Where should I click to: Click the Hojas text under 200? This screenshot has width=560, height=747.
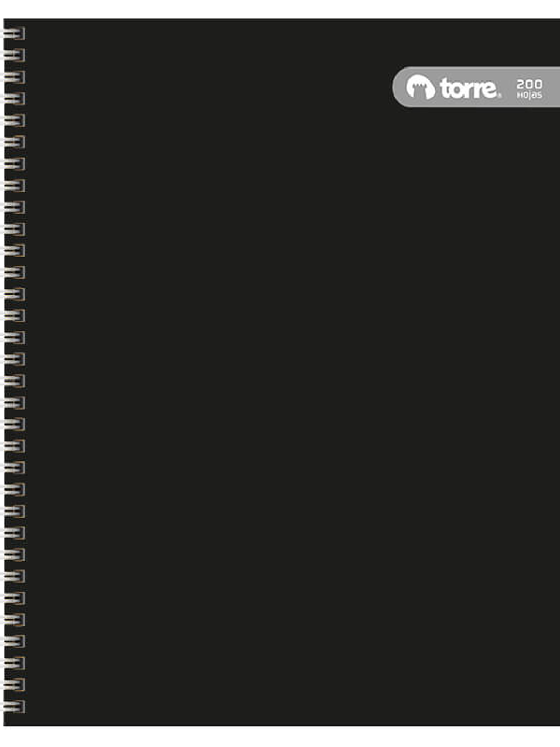529,95
